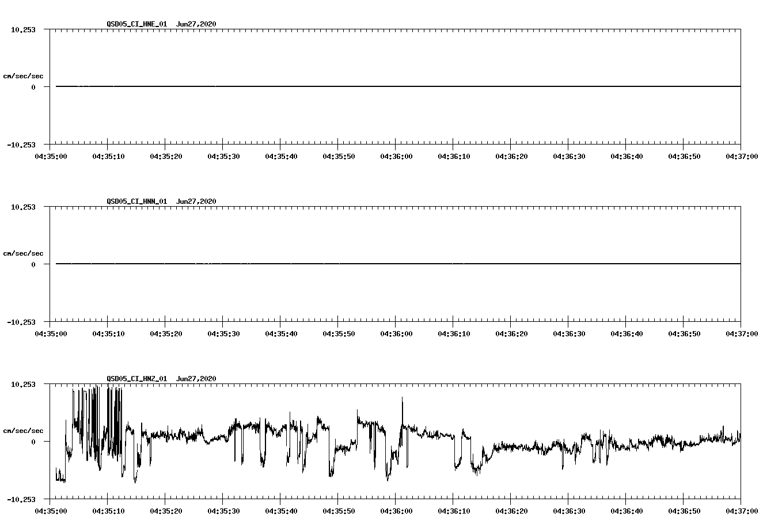
Task: Click the 10.253 axis maximum of HNN plot
Action: tap(23, 207)
